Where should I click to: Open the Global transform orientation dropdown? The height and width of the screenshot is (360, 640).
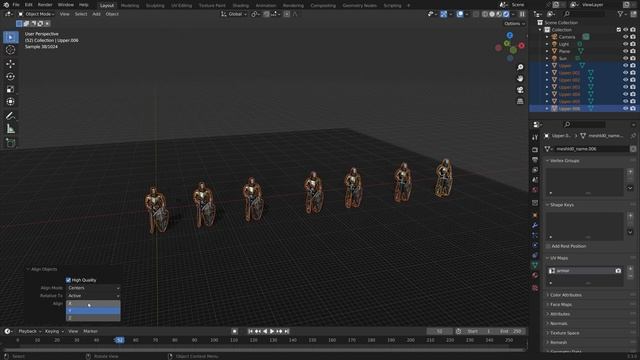pos(234,14)
